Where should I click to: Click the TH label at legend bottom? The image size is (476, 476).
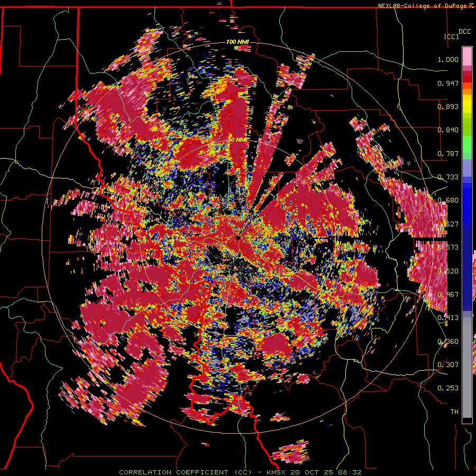pos(454,412)
